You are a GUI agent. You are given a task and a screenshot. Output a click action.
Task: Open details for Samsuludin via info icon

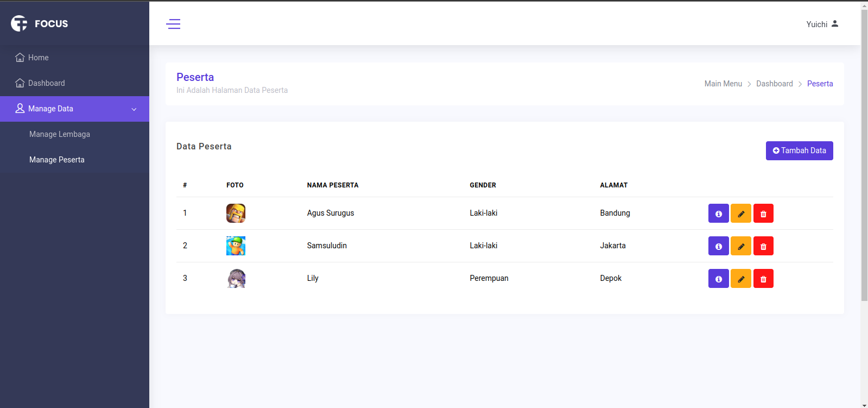click(718, 246)
